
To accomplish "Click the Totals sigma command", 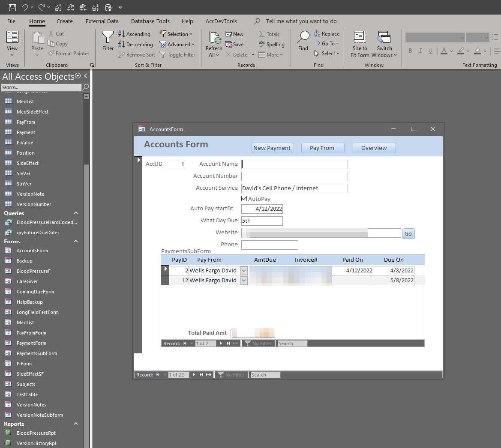I will (x=269, y=34).
